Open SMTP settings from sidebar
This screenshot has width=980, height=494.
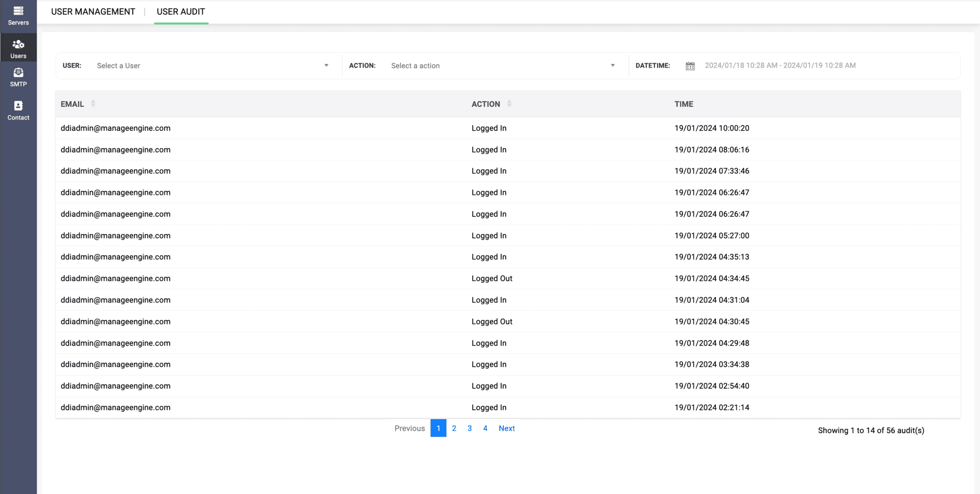(18, 77)
